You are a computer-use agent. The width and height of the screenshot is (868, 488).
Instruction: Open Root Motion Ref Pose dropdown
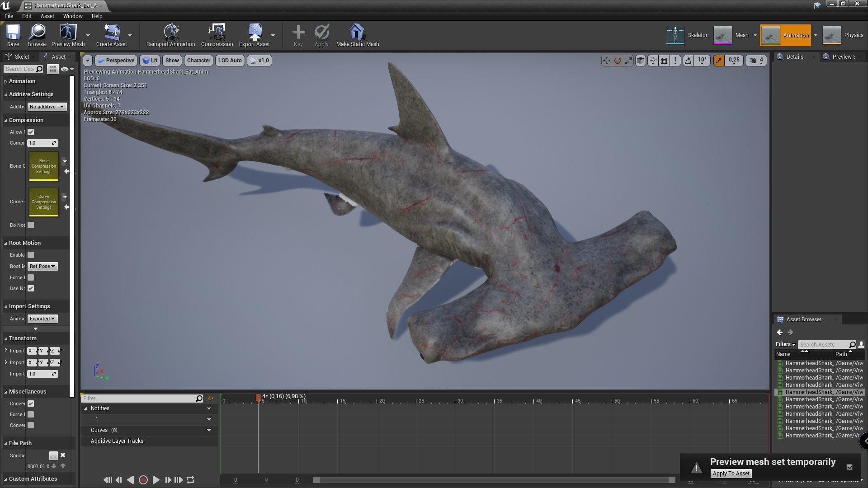point(42,266)
